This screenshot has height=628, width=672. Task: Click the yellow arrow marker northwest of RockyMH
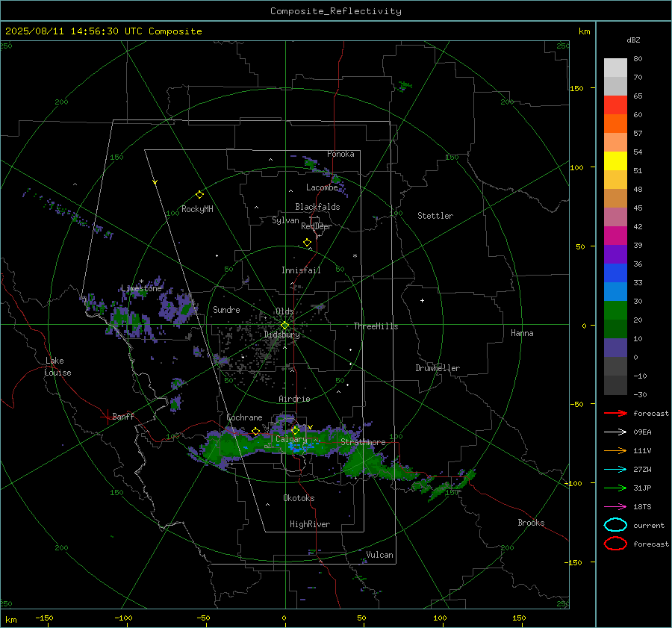pos(155,182)
